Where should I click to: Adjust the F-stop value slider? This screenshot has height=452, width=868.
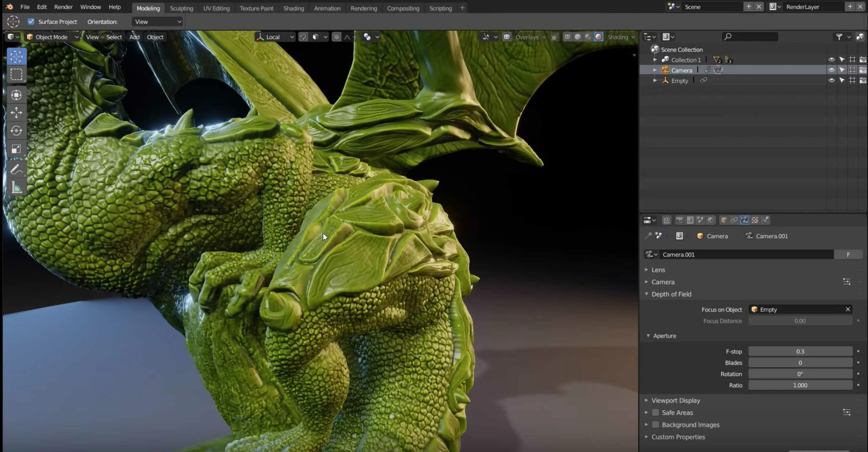(x=800, y=351)
